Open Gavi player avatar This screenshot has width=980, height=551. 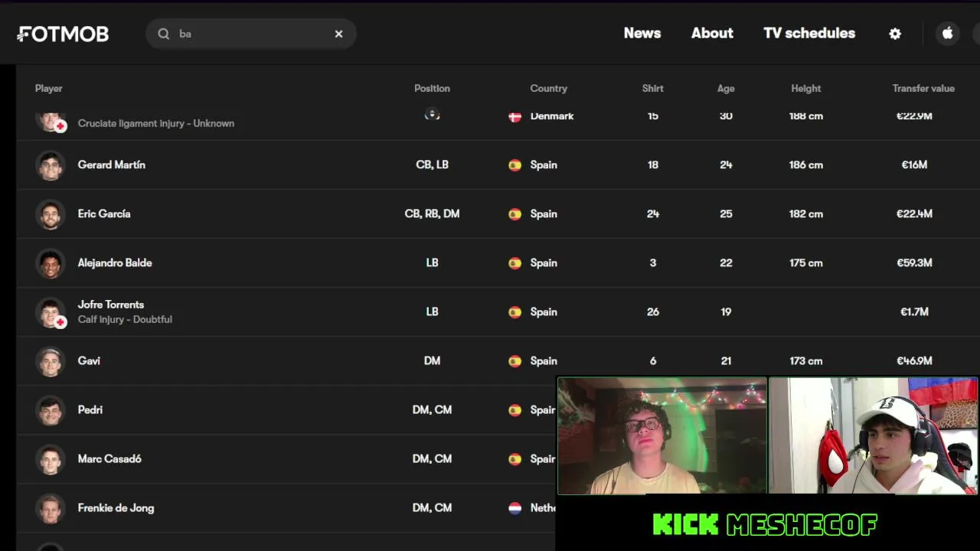click(51, 361)
